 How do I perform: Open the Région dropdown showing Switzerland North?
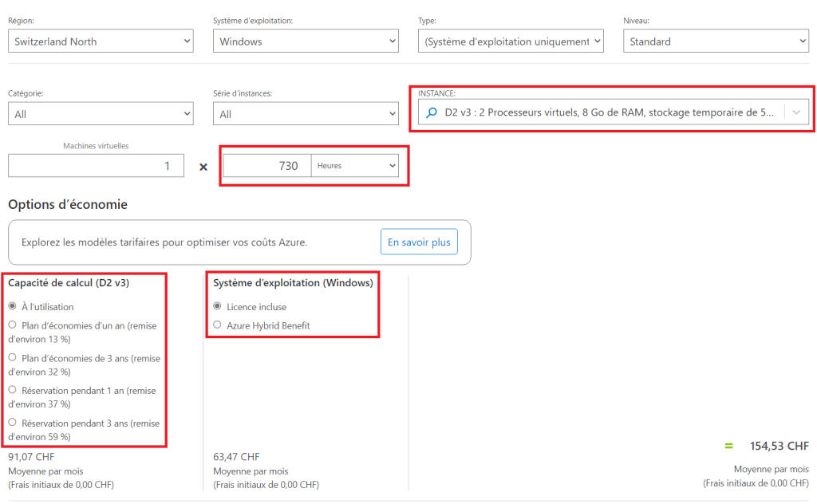[x=101, y=41]
